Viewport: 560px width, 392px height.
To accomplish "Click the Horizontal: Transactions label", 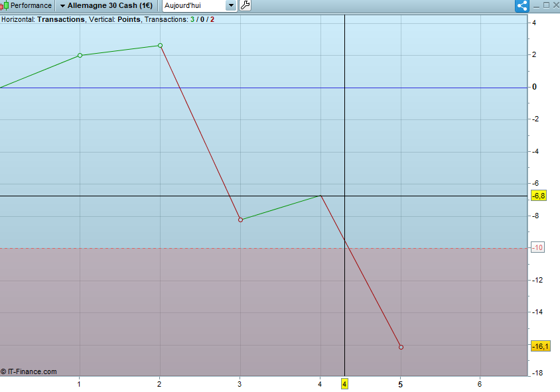I will click(x=43, y=20).
